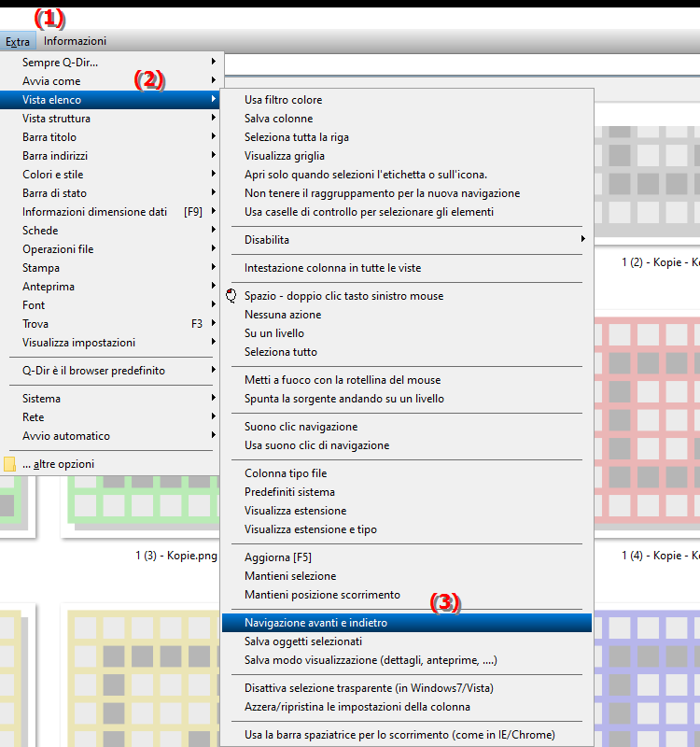Toggle Apri solo quando selezioni l'etichetta
The width and height of the screenshot is (700, 747).
coord(407,175)
